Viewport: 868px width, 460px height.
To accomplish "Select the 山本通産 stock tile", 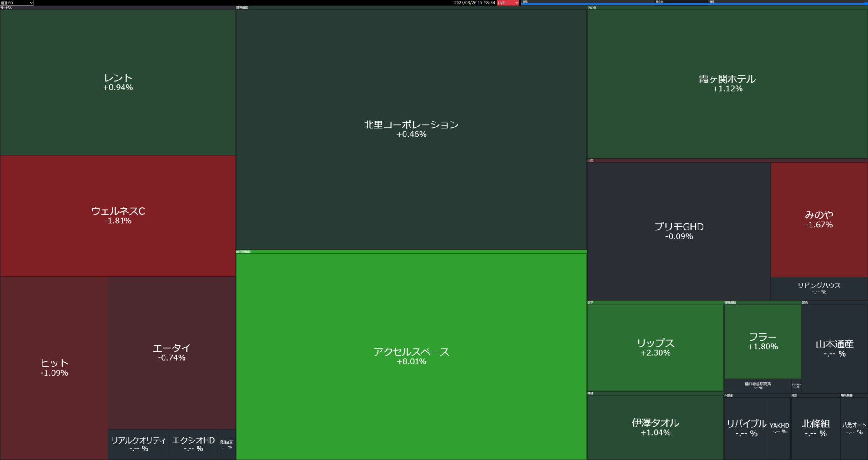I will (835, 348).
